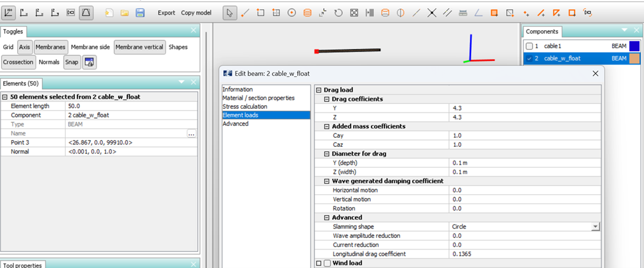Select the ZY plane view icon

coord(55,13)
